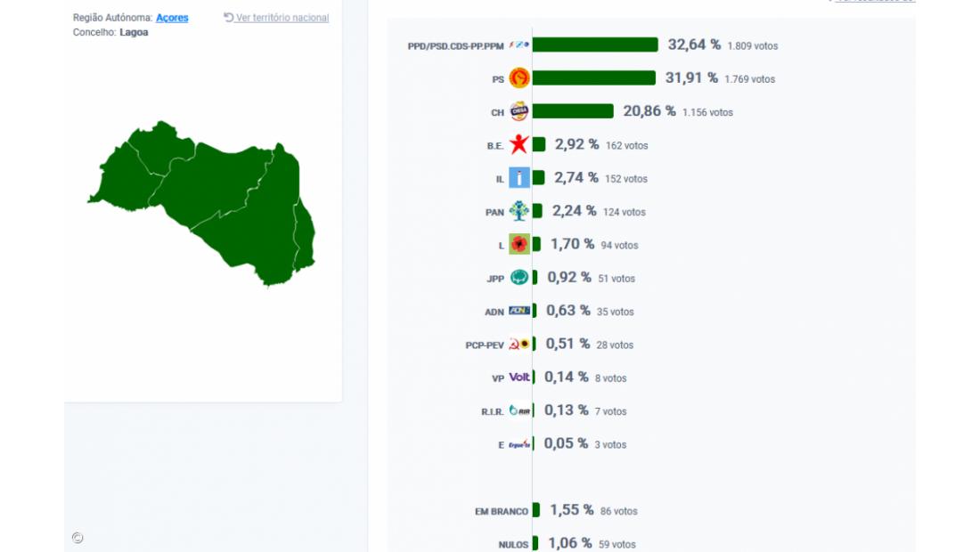This screenshot has width=980, height=552.
Task: Click the IL blue party logo
Action: (519, 178)
